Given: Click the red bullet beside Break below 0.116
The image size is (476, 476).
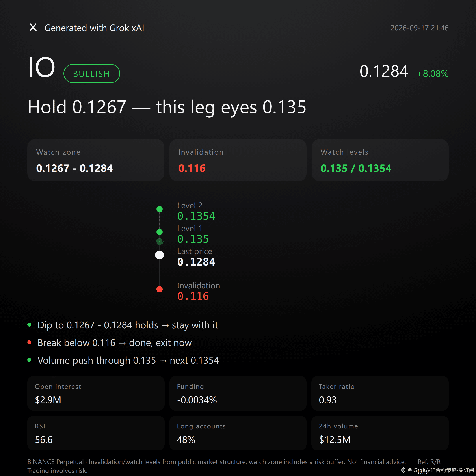Looking at the screenshot, I should click(29, 342).
